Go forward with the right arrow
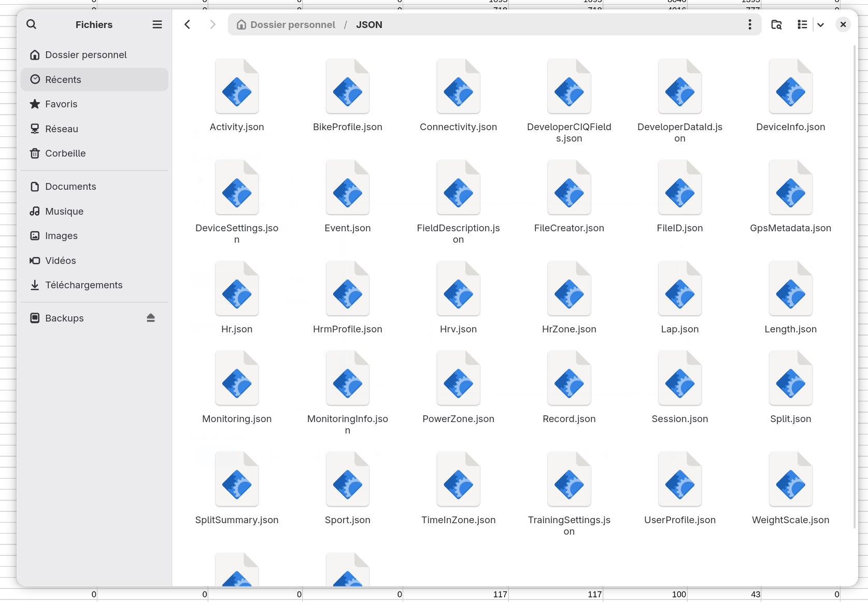Screen dimensions: 868x602 point(212,24)
